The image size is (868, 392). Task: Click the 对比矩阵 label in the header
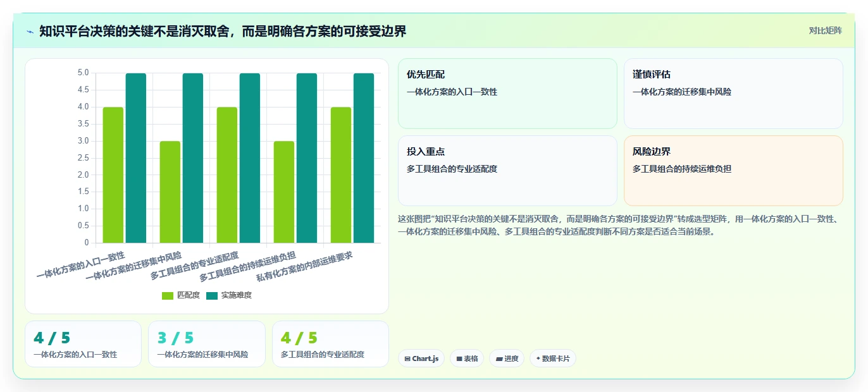tap(825, 30)
